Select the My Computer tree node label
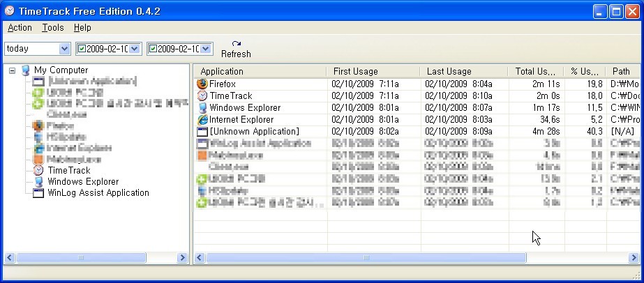Image resolution: width=644 pixels, height=283 pixels. click(x=61, y=70)
